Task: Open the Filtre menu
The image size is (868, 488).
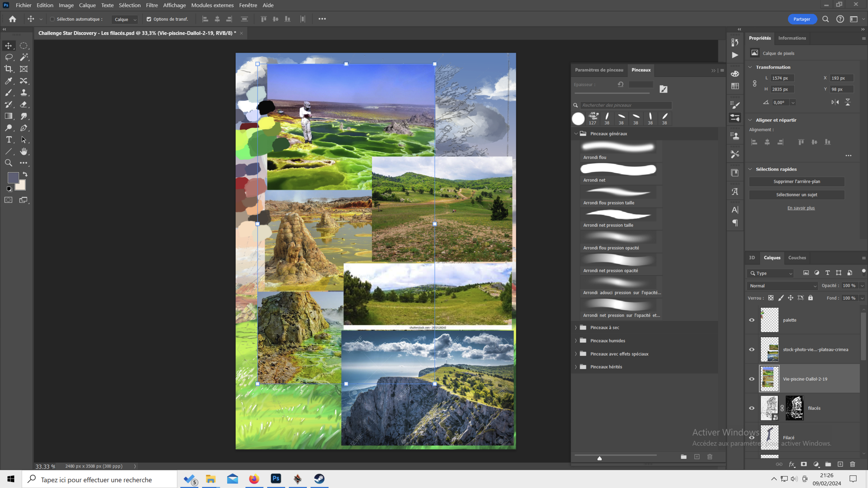Action: point(152,5)
